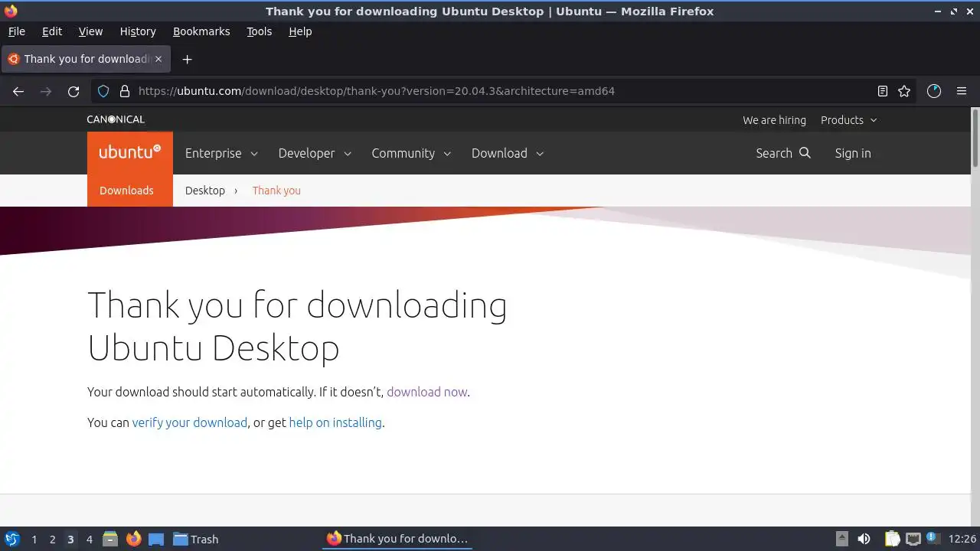Click the Desktop breadcrumb link
Image resolution: width=980 pixels, height=551 pixels.
click(x=205, y=191)
